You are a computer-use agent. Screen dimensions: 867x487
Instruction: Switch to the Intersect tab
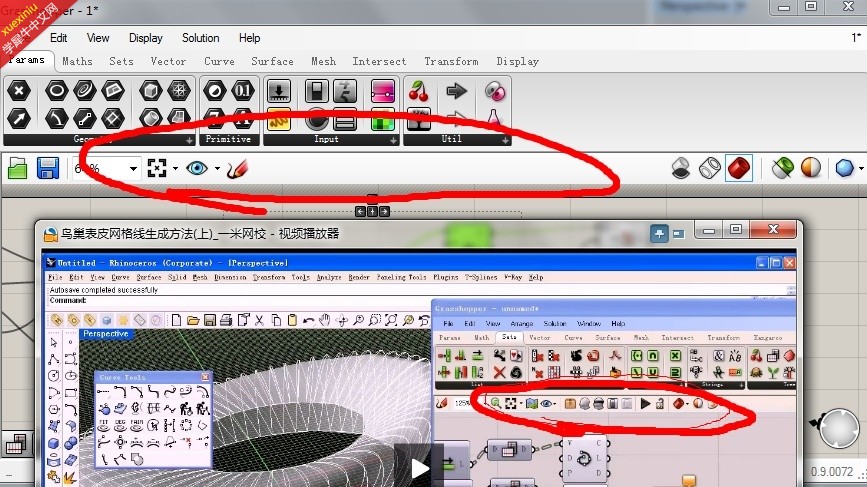pos(379,61)
